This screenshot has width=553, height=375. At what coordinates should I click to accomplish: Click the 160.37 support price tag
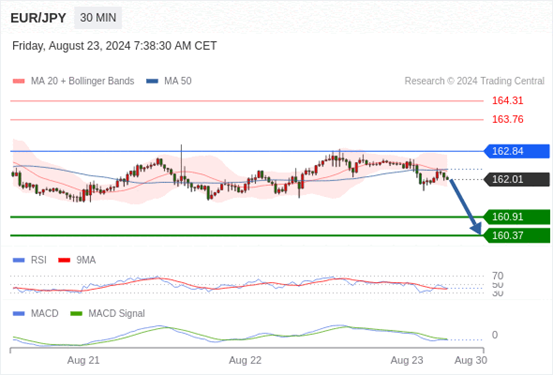tap(516, 235)
